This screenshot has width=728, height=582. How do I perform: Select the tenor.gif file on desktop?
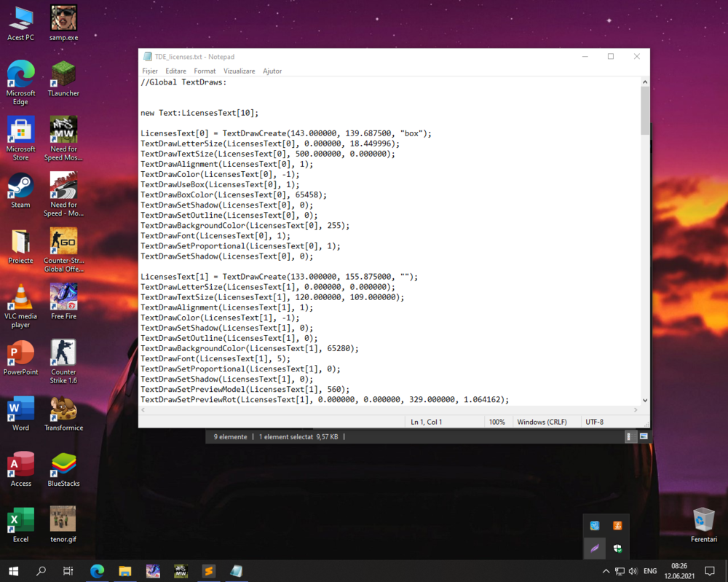pos(63,525)
